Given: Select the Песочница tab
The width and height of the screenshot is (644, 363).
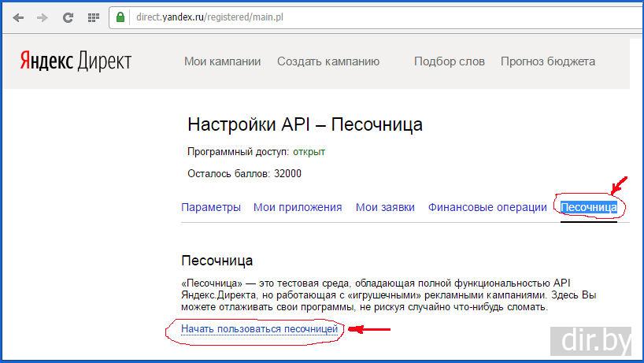Looking at the screenshot, I should (x=589, y=207).
